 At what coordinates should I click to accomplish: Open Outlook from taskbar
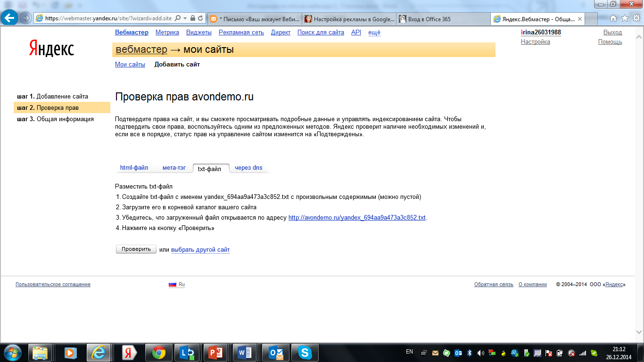click(x=275, y=353)
